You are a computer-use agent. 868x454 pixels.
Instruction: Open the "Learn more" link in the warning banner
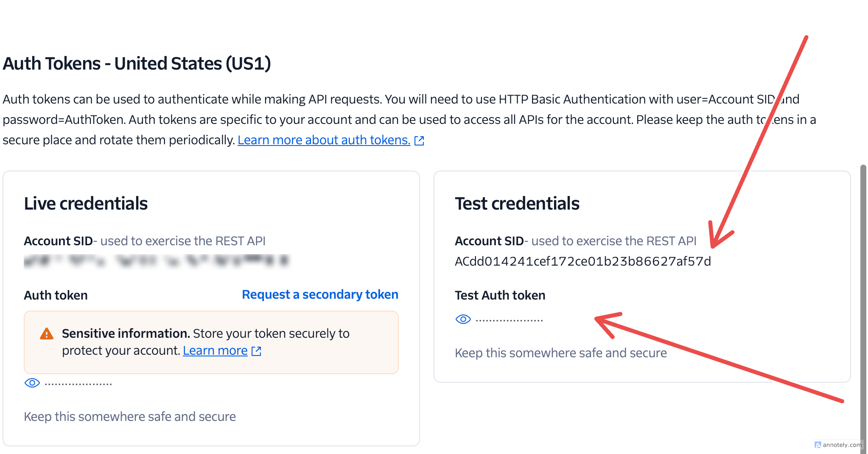point(215,350)
